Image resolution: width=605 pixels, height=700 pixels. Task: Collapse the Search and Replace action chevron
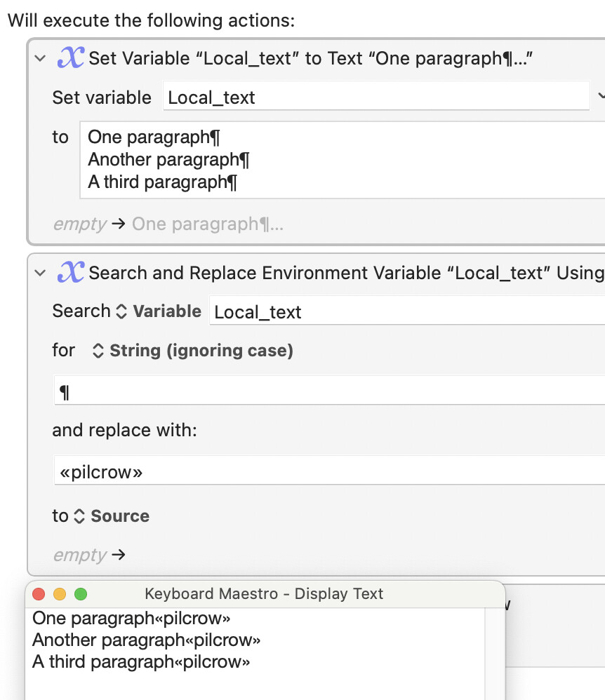[40, 273]
